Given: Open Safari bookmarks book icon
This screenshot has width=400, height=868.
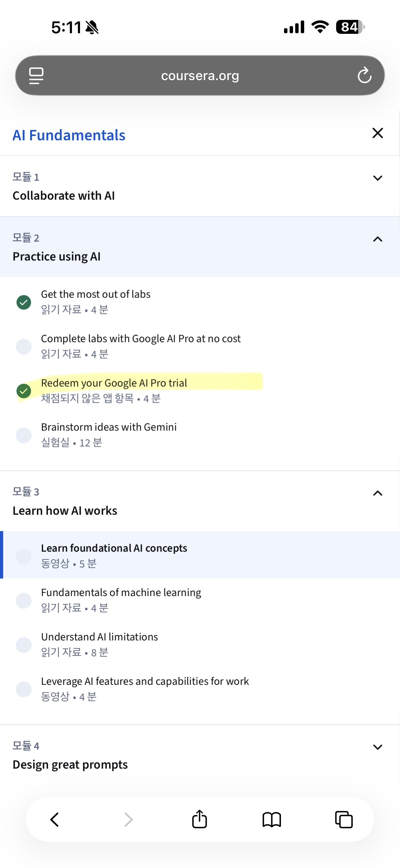Looking at the screenshot, I should click(271, 820).
